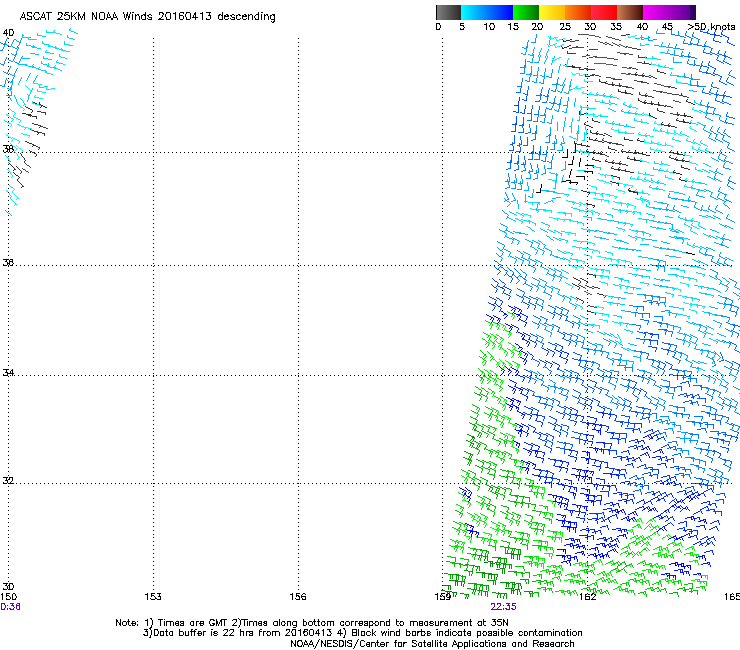This screenshot has width=740, height=650.
Task: Click the longitude axis label '159'
Action: tap(443, 597)
